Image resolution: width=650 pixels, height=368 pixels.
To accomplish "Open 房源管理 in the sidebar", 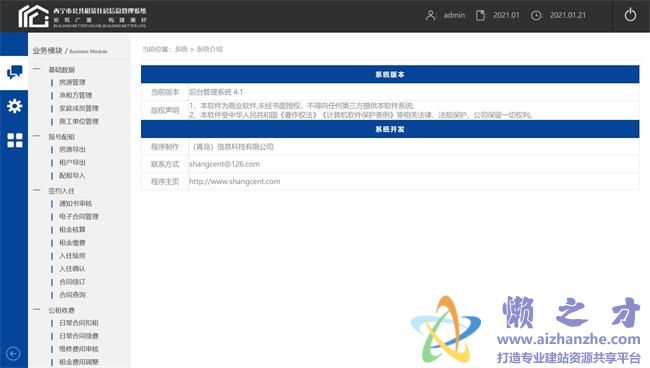I will coord(72,82).
